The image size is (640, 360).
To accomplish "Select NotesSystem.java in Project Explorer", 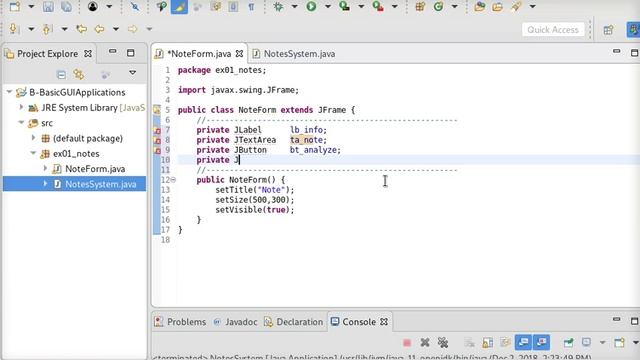I will point(100,184).
